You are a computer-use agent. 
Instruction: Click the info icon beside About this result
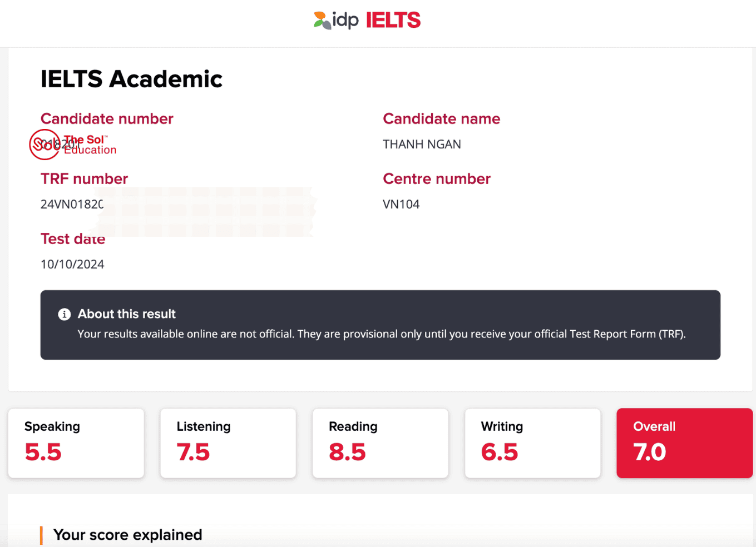click(x=65, y=314)
